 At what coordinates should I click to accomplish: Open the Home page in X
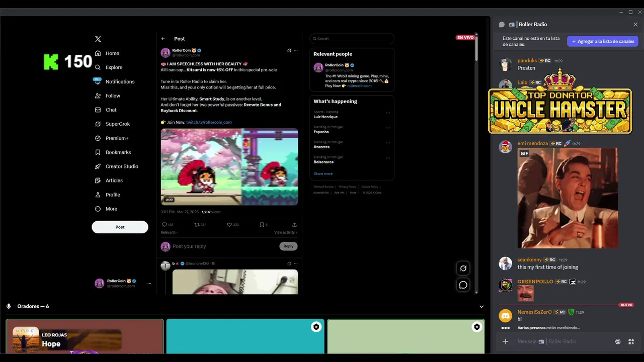(107, 53)
